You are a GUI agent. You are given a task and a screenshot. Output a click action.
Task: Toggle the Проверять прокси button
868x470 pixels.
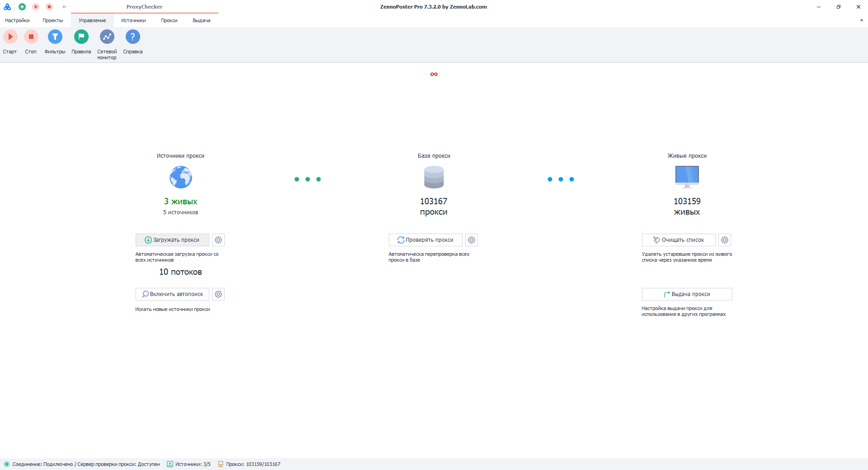(425, 240)
